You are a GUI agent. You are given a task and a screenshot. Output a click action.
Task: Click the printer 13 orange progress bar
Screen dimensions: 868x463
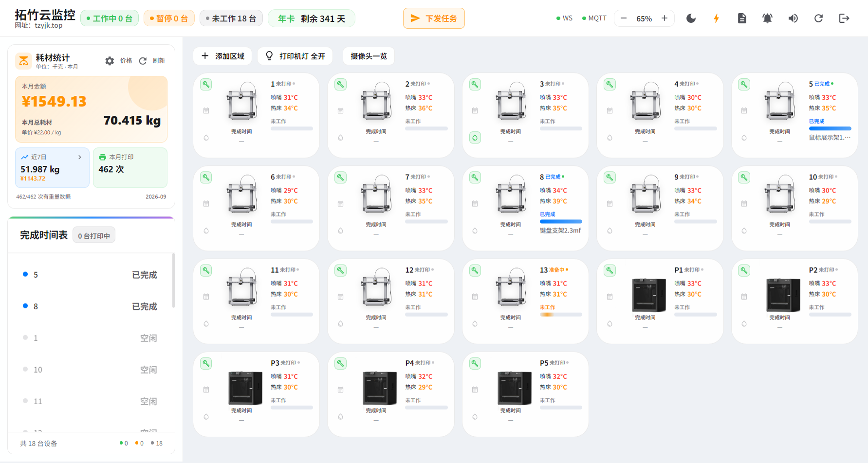(561, 315)
